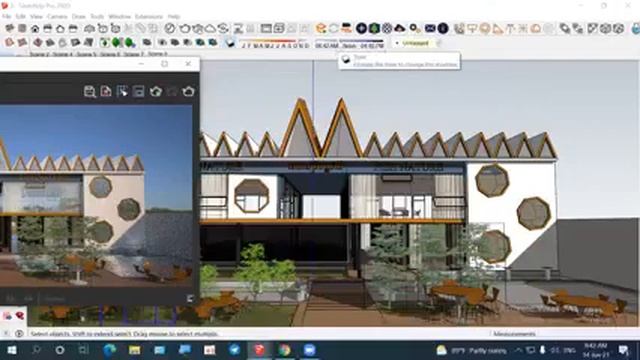This screenshot has width=640, height=360.
Task: Open the Window menu
Action: point(119,16)
